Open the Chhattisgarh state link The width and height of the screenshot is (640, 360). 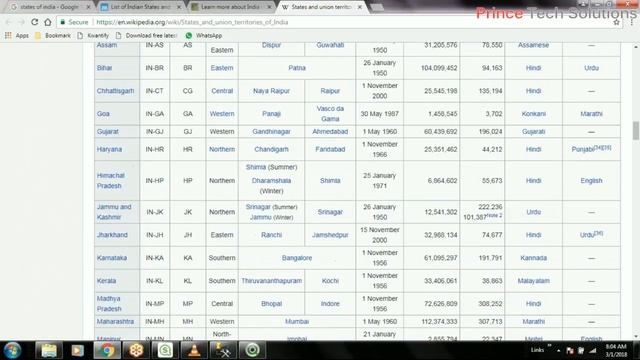pos(116,91)
